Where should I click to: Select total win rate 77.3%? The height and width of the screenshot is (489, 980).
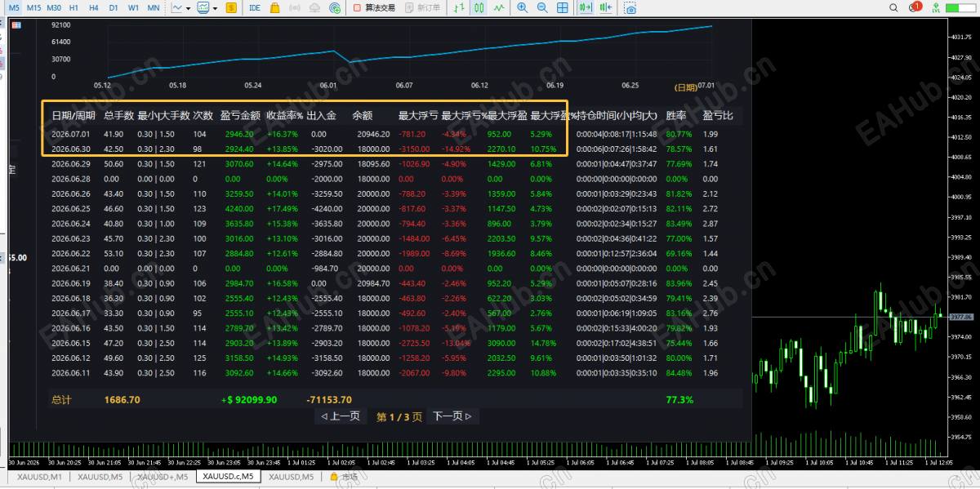679,400
